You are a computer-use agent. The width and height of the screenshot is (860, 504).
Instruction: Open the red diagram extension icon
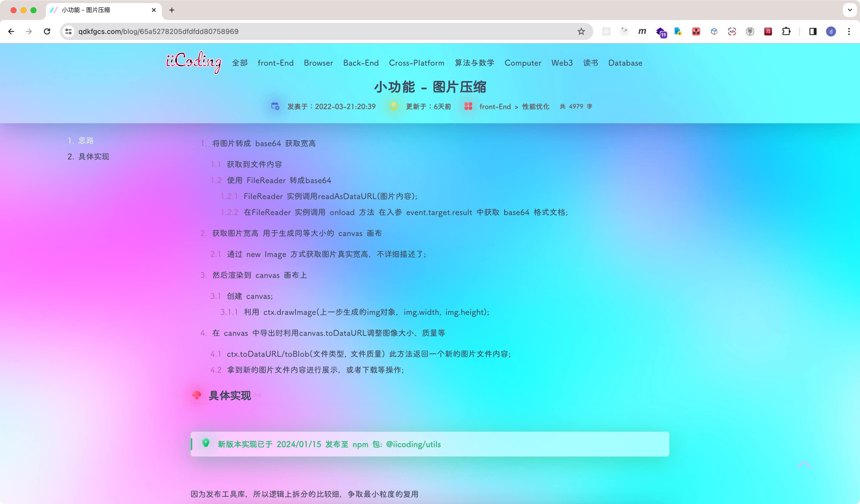click(696, 31)
